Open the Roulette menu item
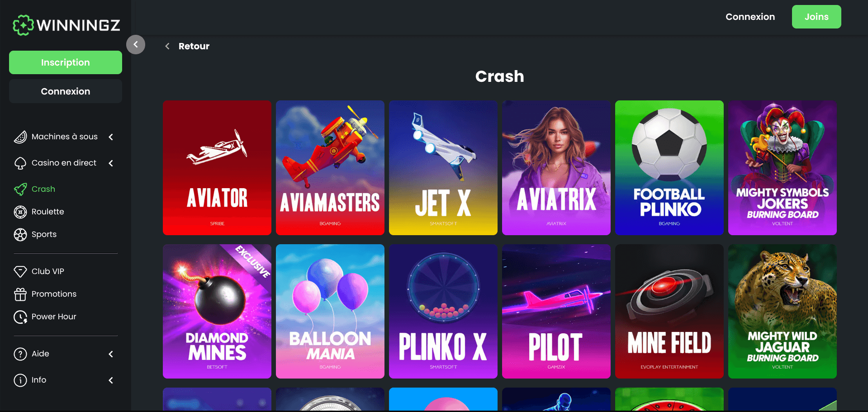This screenshot has height=412, width=868. click(x=47, y=212)
